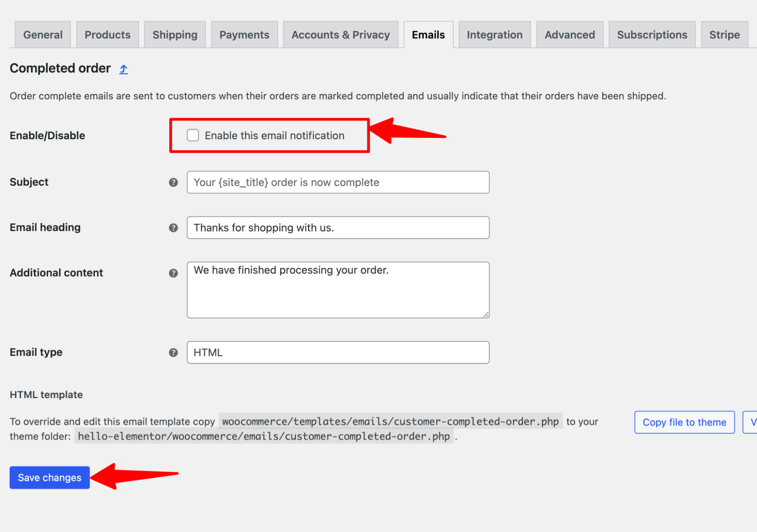
Task: Select the Stripe settings tab
Action: click(724, 34)
